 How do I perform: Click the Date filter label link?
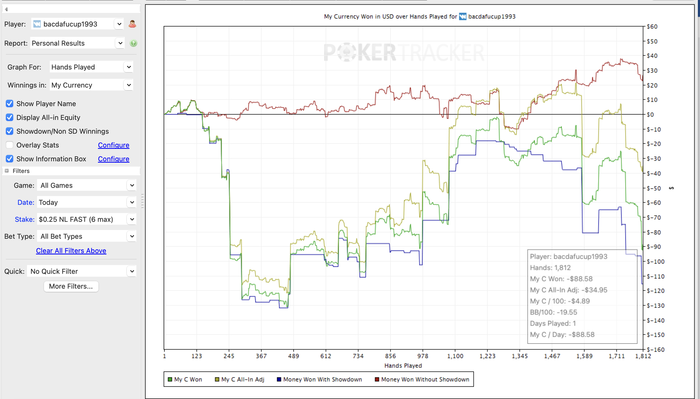tap(25, 202)
